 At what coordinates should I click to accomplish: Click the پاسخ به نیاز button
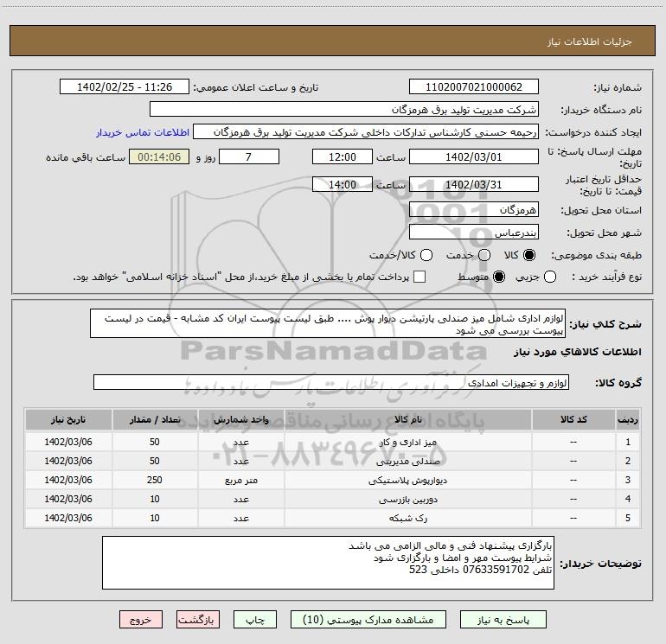(503, 620)
